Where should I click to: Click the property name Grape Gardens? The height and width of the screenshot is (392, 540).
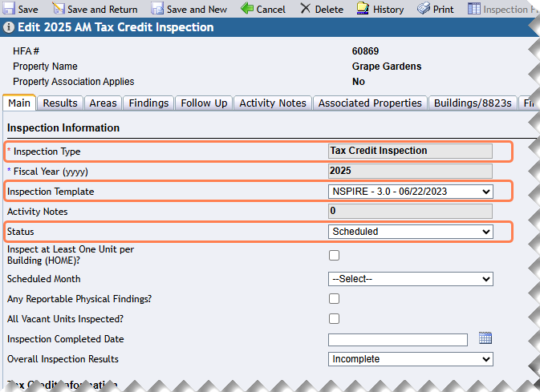(387, 66)
